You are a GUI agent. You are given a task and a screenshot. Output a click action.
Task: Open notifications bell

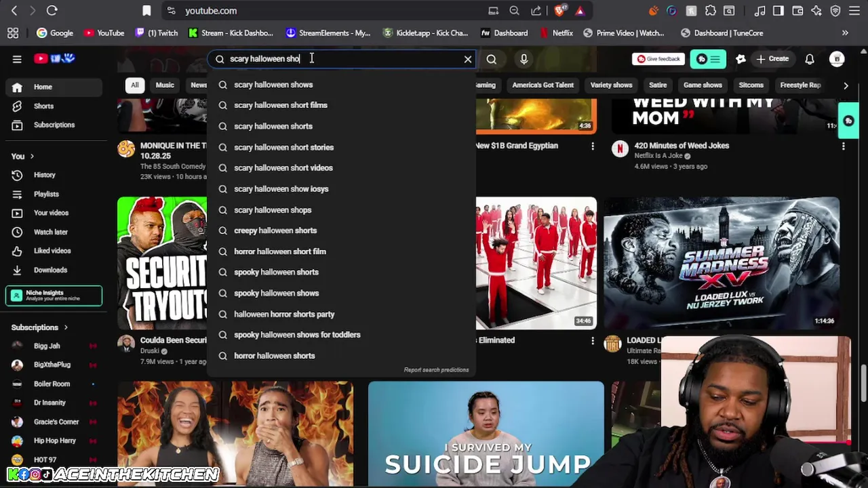(x=810, y=59)
